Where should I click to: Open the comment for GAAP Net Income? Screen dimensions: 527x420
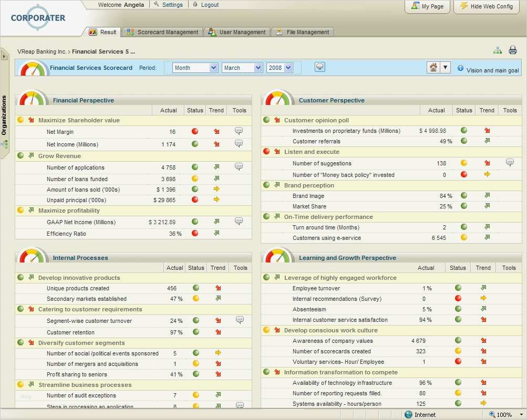239,222
